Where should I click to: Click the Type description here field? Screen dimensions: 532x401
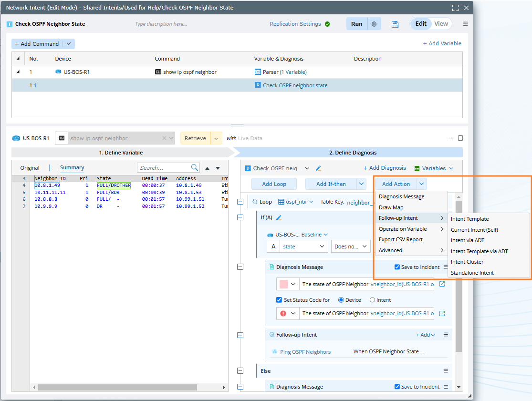[x=161, y=24]
